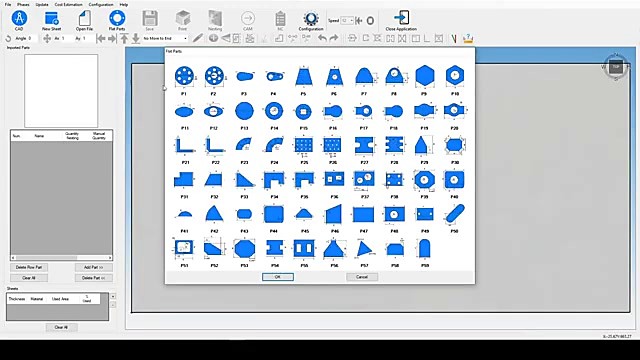Click Clear All below the Sheets table

coord(61,327)
